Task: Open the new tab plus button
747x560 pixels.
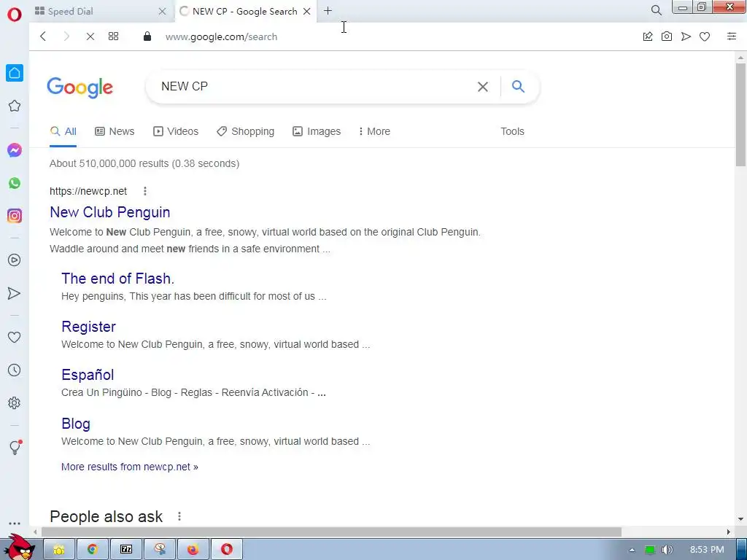Action: tap(328, 11)
